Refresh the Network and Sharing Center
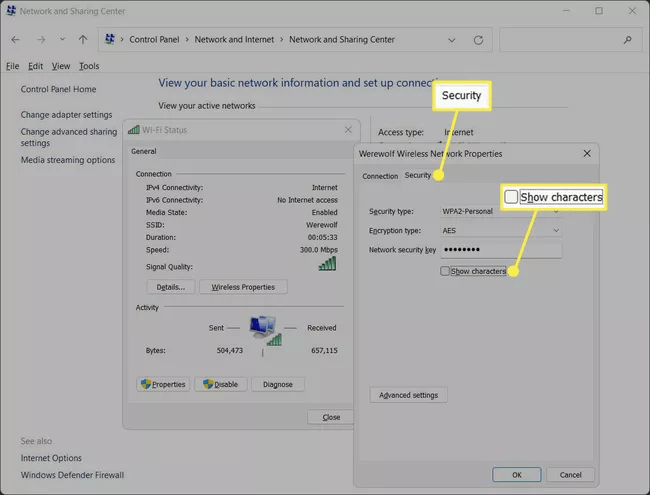Viewport: 650px width, 495px height. pyautogui.click(x=478, y=40)
